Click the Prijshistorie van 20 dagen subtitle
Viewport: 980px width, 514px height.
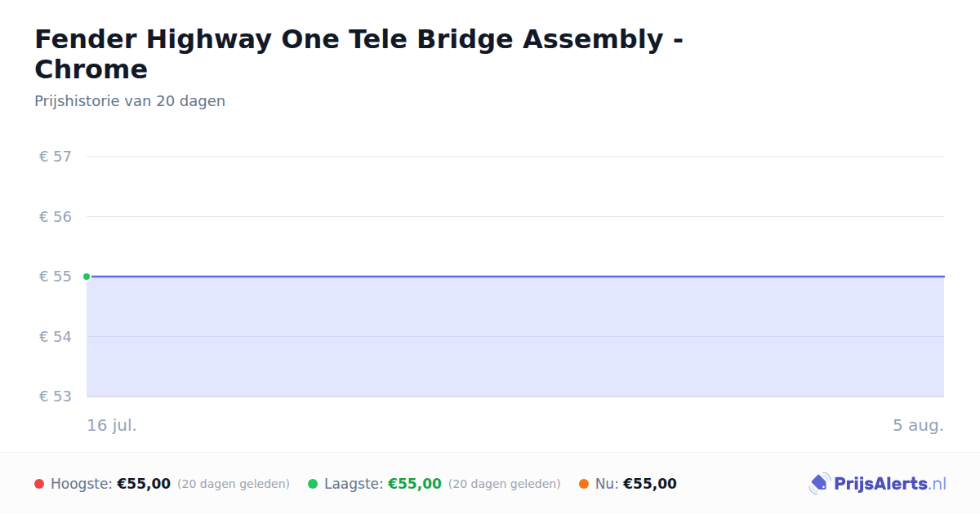coord(130,101)
